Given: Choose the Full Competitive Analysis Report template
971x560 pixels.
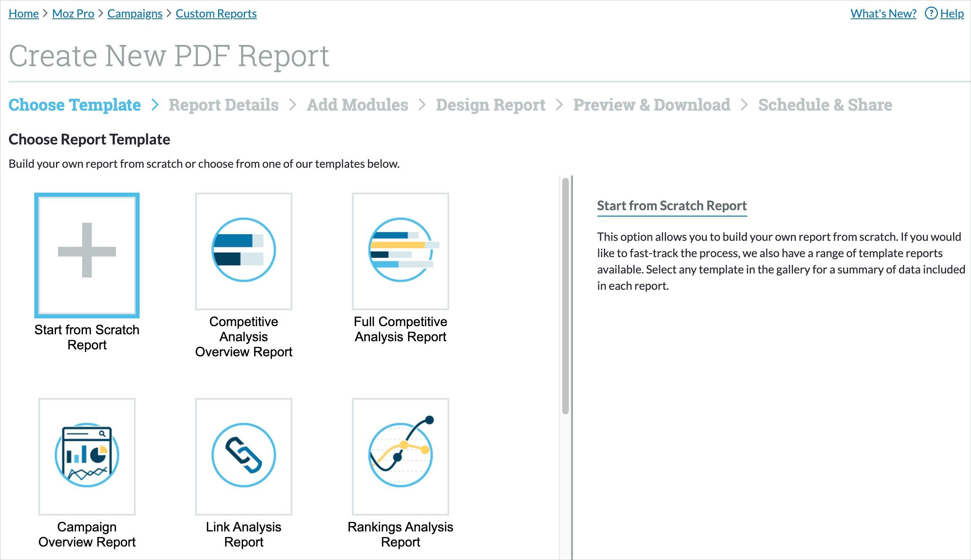Looking at the screenshot, I should 401,251.
